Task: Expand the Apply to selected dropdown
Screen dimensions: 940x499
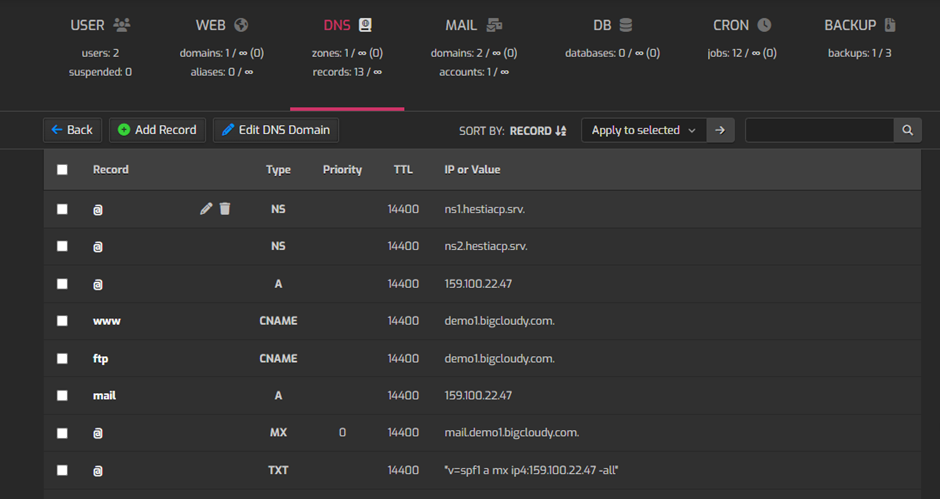Action: click(644, 130)
